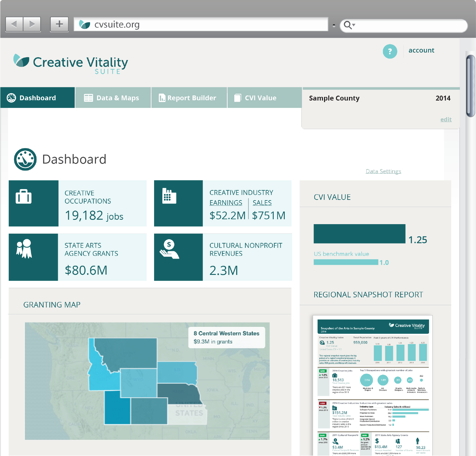The height and width of the screenshot is (456, 476).
Task: Click the Report Builder document icon
Action: click(162, 98)
